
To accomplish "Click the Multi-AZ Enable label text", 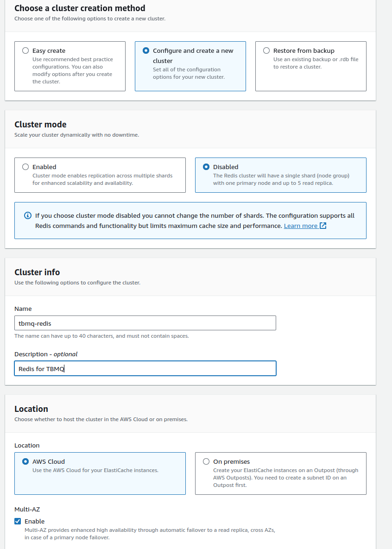I will [x=35, y=521].
